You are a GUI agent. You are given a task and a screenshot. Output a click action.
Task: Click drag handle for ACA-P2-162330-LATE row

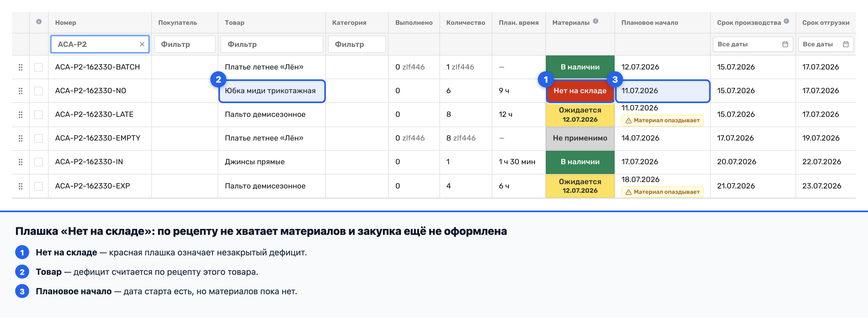(x=21, y=115)
